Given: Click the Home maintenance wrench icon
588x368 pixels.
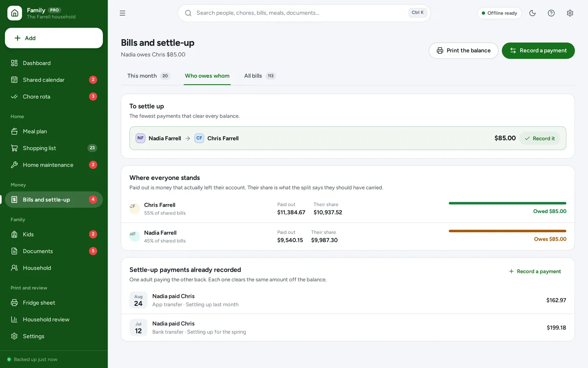Looking at the screenshot, I should pos(14,165).
